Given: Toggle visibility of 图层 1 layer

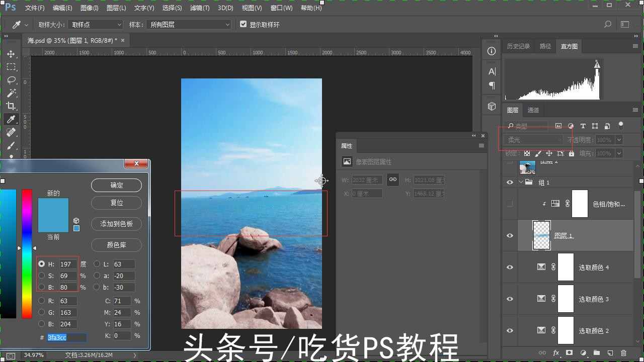Looking at the screenshot, I should click(x=510, y=235).
